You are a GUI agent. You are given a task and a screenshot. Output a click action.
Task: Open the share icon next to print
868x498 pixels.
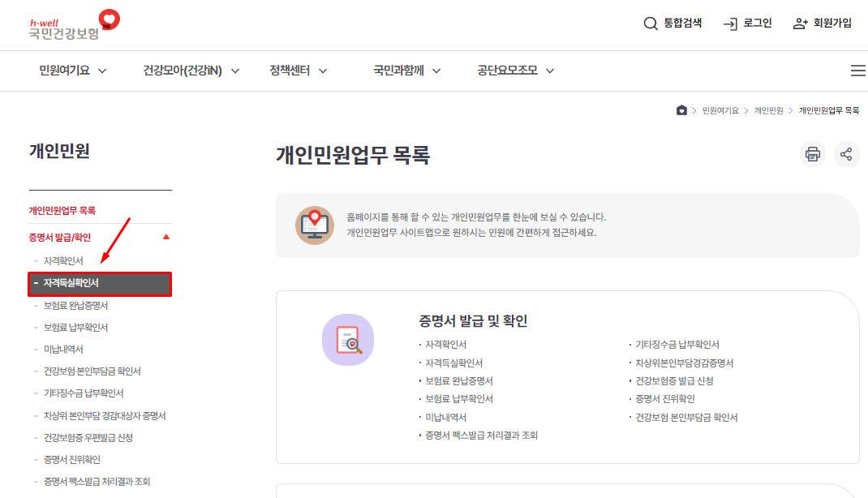[846, 154]
